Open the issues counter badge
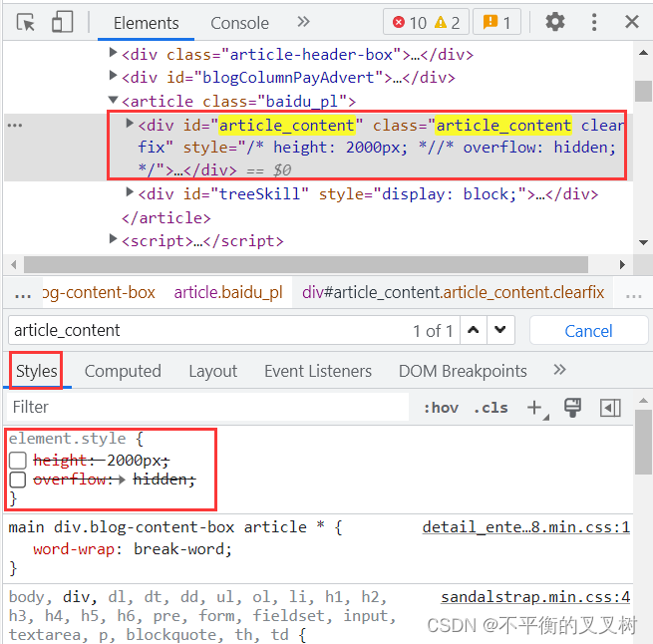 coord(496,22)
